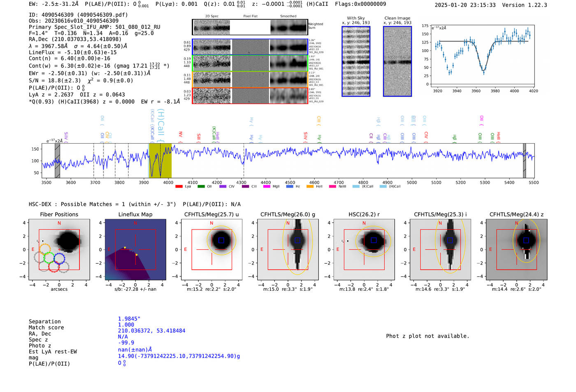
Task: Click the With Sky cutout image
Action: pyautogui.click(x=356, y=61)
